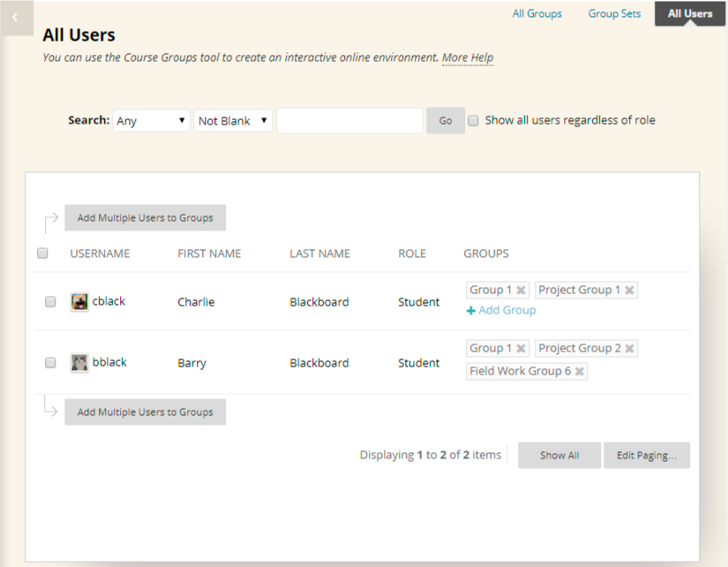Click the Show All button
The height and width of the screenshot is (567, 728).
tap(559, 455)
